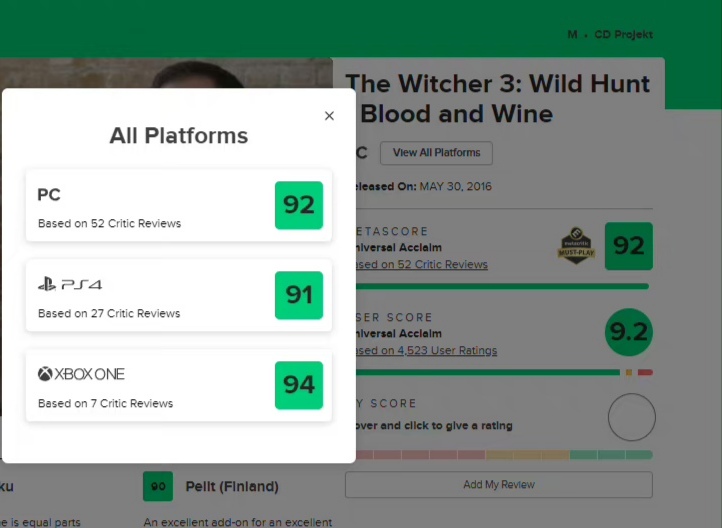Click the PS4 score 91 badge
The image size is (722, 528).
pyautogui.click(x=299, y=295)
